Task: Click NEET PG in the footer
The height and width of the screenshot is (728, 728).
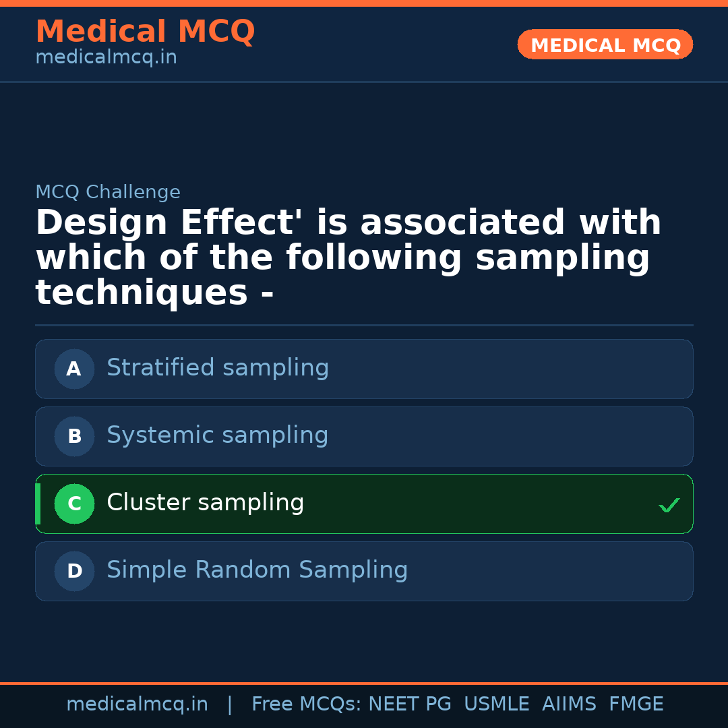Action: click(409, 704)
